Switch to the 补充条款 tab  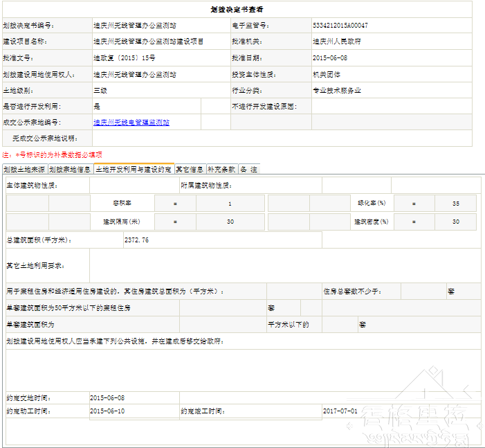[221, 169]
